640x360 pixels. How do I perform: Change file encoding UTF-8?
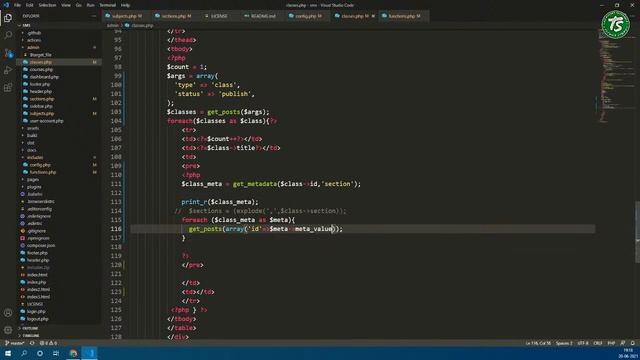(x=583, y=343)
